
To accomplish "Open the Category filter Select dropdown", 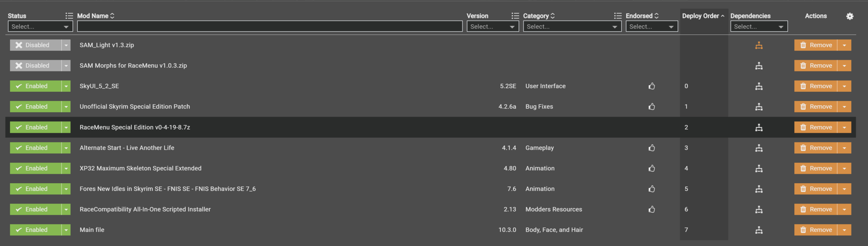I will tap(571, 27).
